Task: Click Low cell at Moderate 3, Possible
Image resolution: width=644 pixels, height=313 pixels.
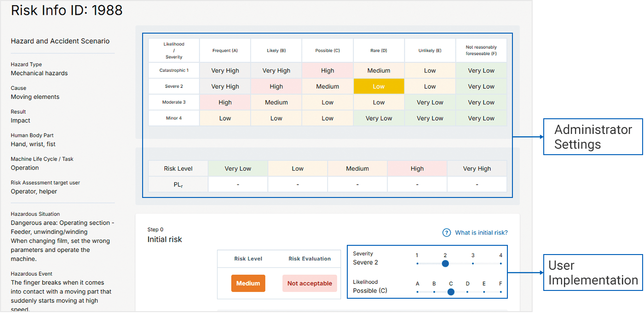Action: 328,102
